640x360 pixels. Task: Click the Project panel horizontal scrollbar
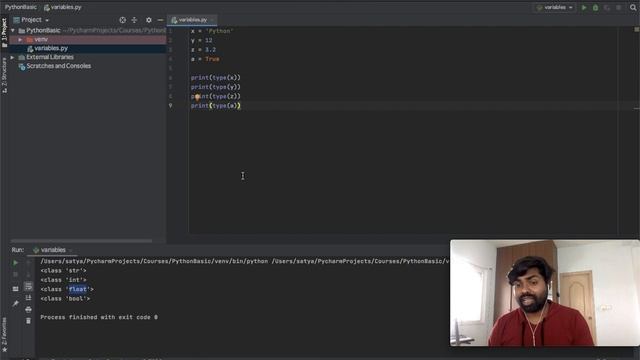click(x=82, y=241)
